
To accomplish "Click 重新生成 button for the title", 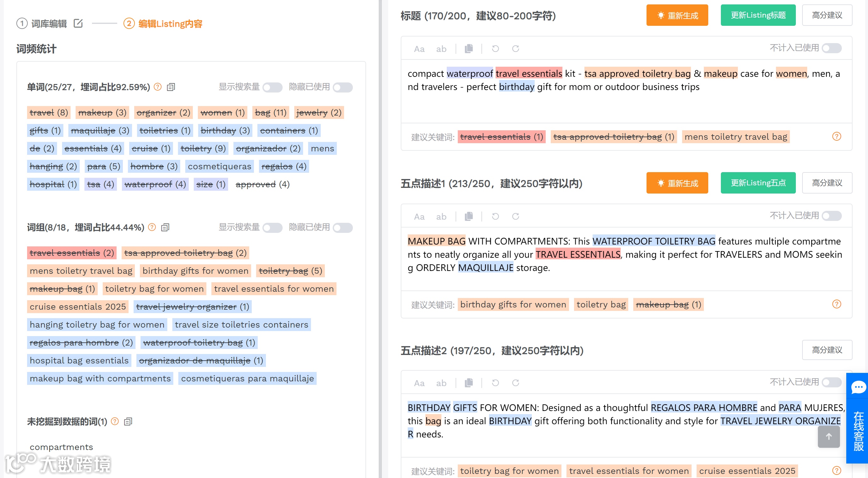I will pos(677,15).
